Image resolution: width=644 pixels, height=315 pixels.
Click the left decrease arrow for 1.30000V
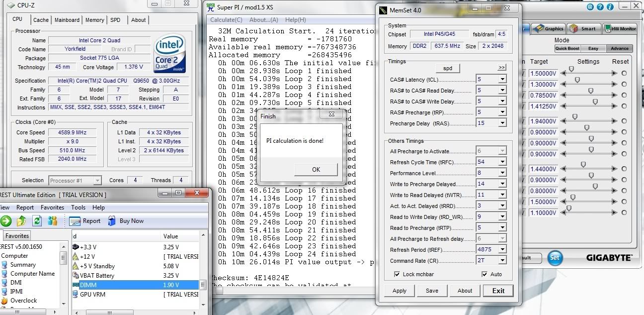tap(563, 85)
